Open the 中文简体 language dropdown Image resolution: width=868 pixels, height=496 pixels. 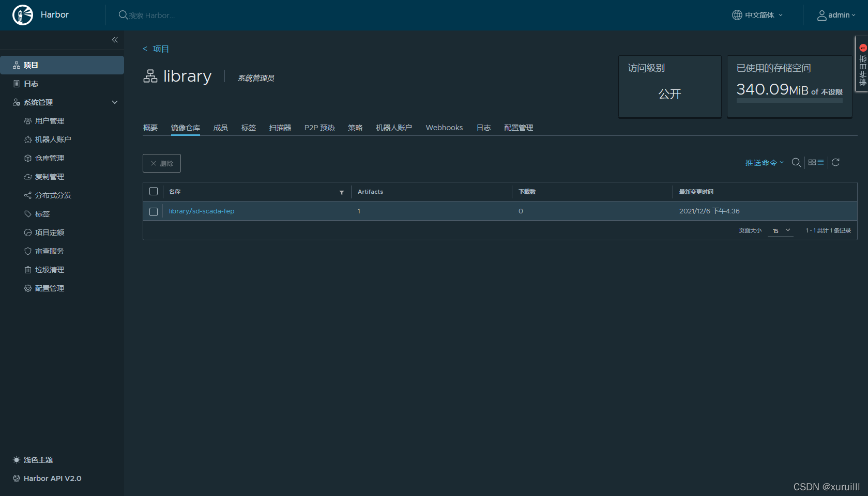[x=757, y=15]
